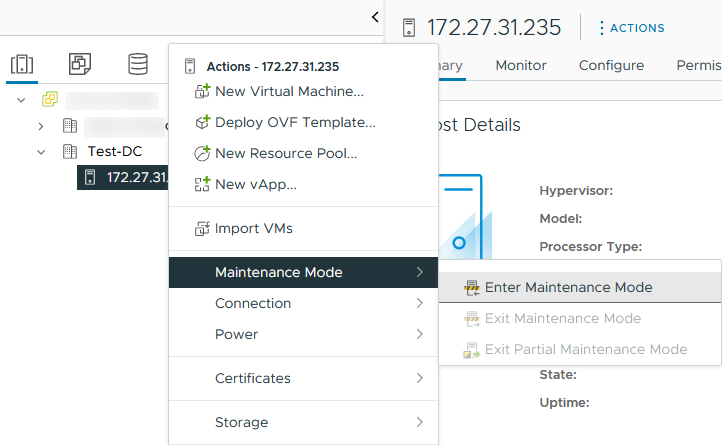The width and height of the screenshot is (722, 445).
Task: Click the Uptime: label
Action: pos(565,403)
